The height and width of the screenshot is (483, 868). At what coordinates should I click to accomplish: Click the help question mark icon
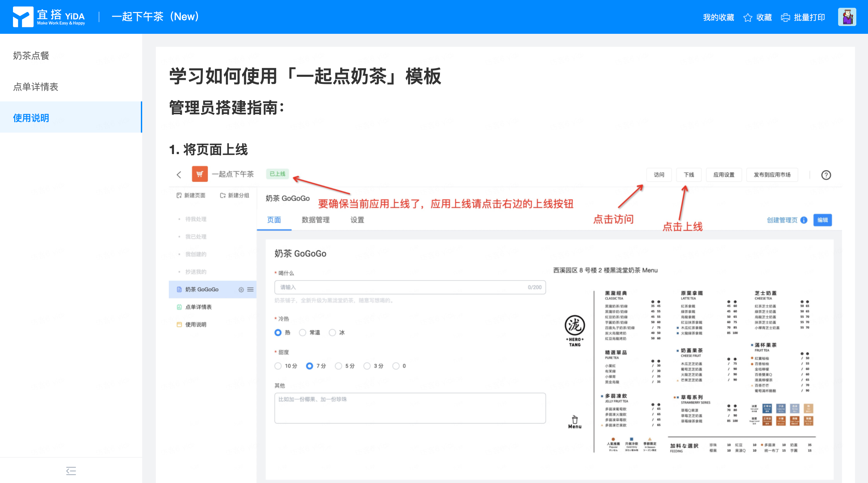tap(826, 175)
